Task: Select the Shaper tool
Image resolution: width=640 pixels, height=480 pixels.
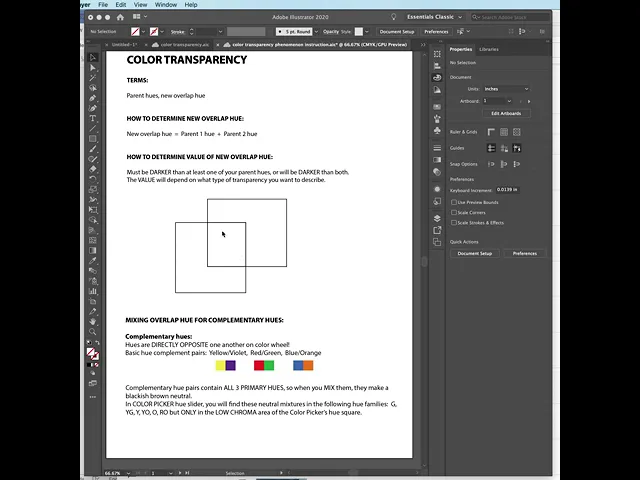Action: (x=93, y=159)
